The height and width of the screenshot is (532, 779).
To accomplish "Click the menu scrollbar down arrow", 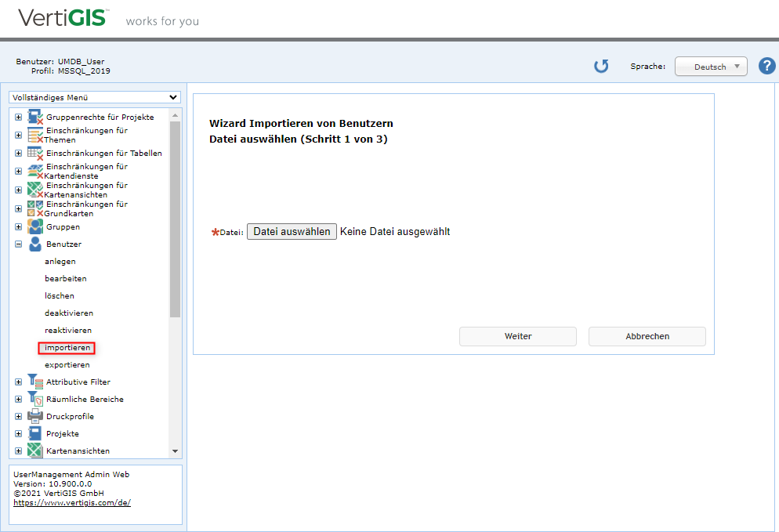I will tap(175, 452).
